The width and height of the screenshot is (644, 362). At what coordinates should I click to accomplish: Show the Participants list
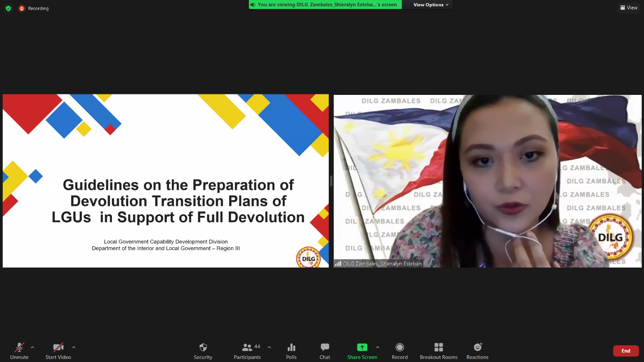247,351
